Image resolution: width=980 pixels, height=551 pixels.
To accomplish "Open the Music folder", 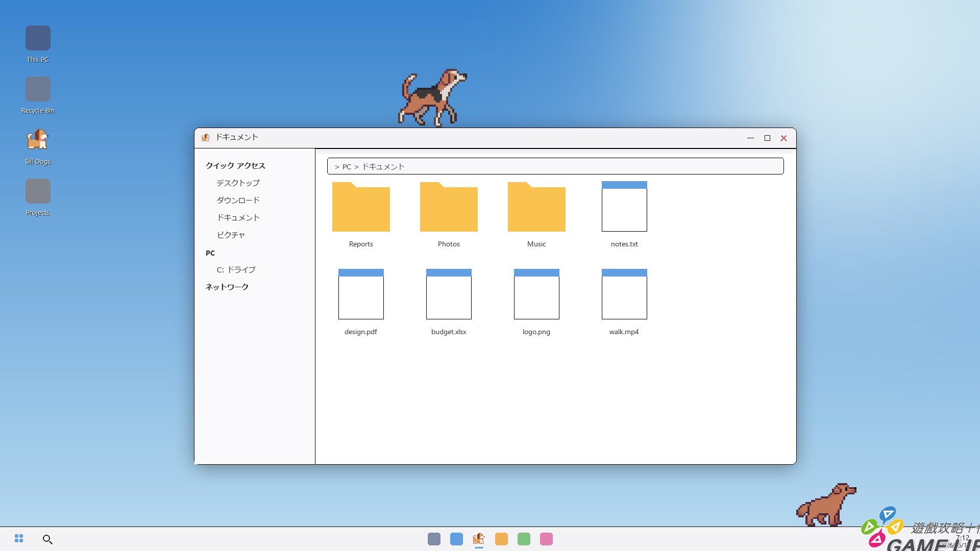I will tap(536, 207).
